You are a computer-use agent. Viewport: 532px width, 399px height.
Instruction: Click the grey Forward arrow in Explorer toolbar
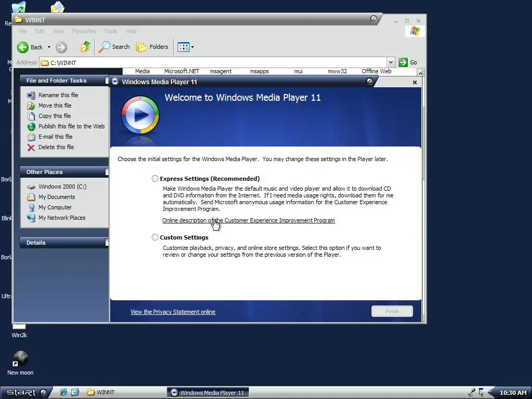[x=61, y=47]
